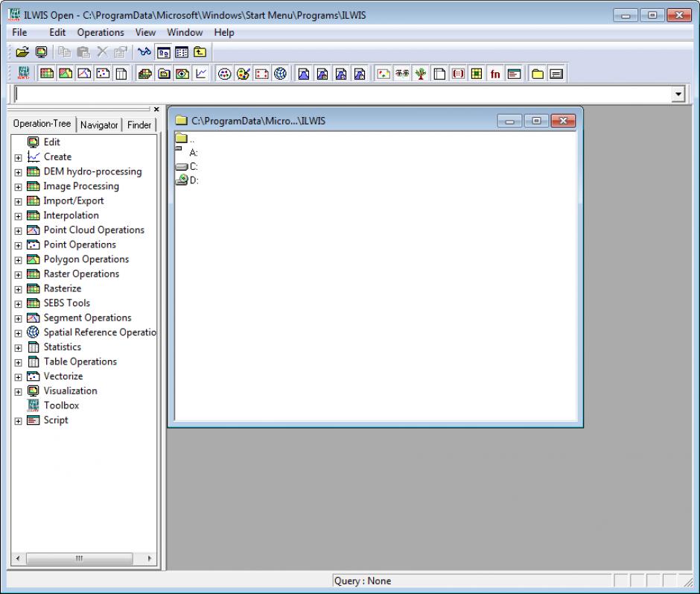This screenshot has height=594, width=700.
Task: Click the Open folder icon in the toolbar
Action: pyautogui.click(x=22, y=52)
